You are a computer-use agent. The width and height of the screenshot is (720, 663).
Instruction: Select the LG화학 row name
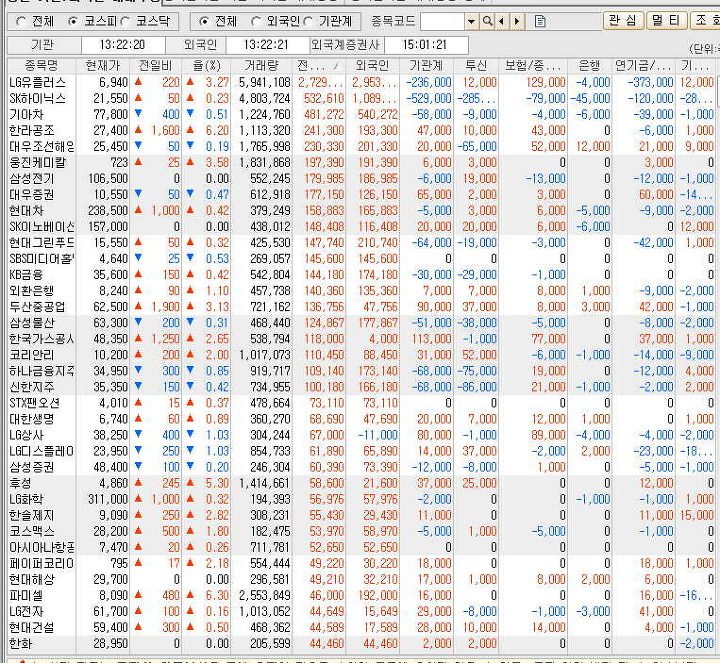(26, 499)
